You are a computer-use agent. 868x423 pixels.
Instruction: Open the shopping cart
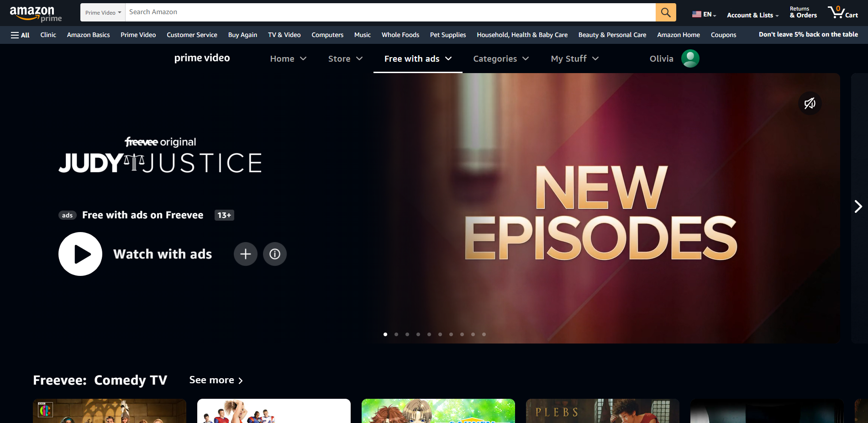click(843, 12)
